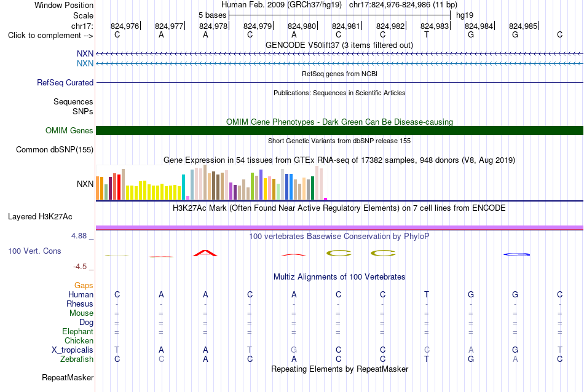The image size is (584, 392).
Task: Click the chr17: ruler label
Action: click(x=82, y=26)
